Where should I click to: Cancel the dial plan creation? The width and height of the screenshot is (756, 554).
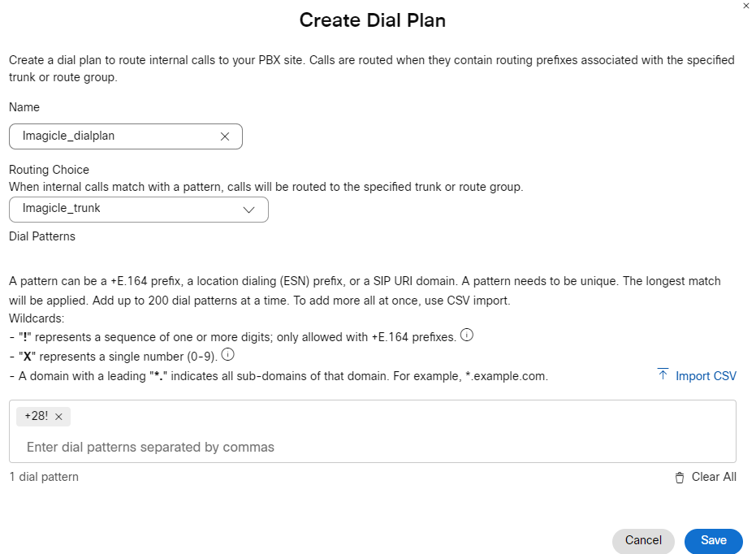pos(643,541)
